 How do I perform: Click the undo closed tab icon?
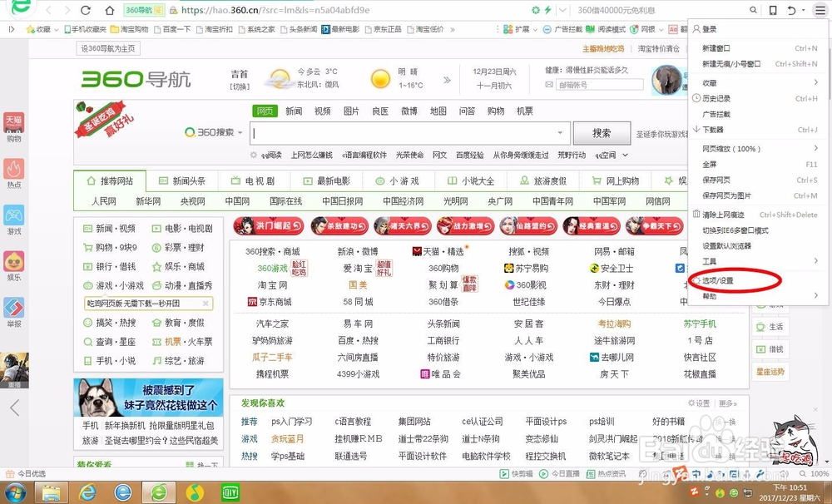tap(791, 10)
